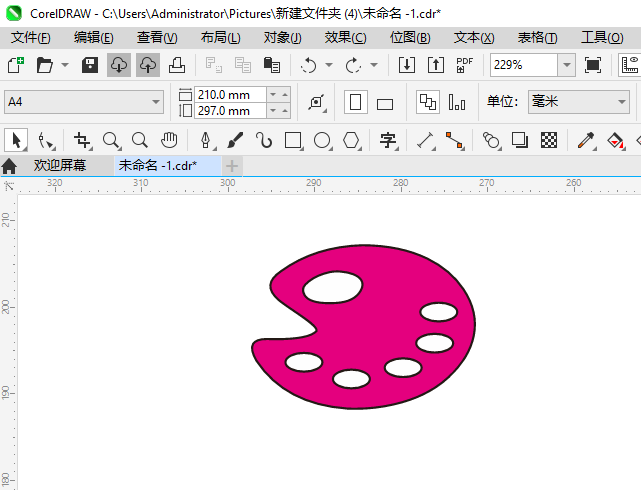Select portrait page orientation
641x490 pixels.
[356, 102]
